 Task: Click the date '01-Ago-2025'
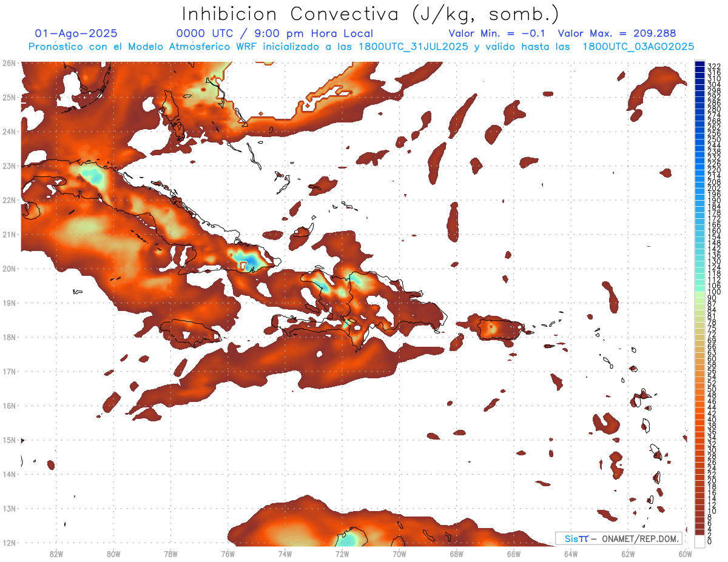(76, 33)
